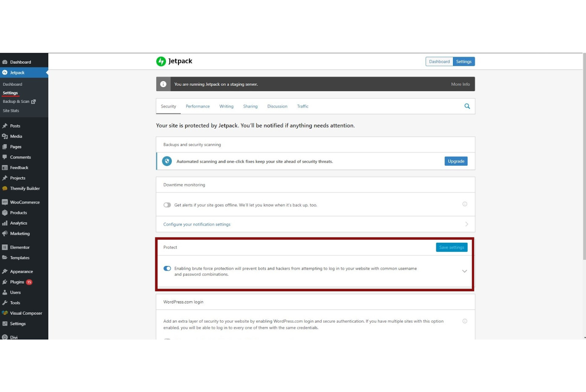Open Plugins with 15 updates badge
586x392 pixels.
(x=17, y=282)
